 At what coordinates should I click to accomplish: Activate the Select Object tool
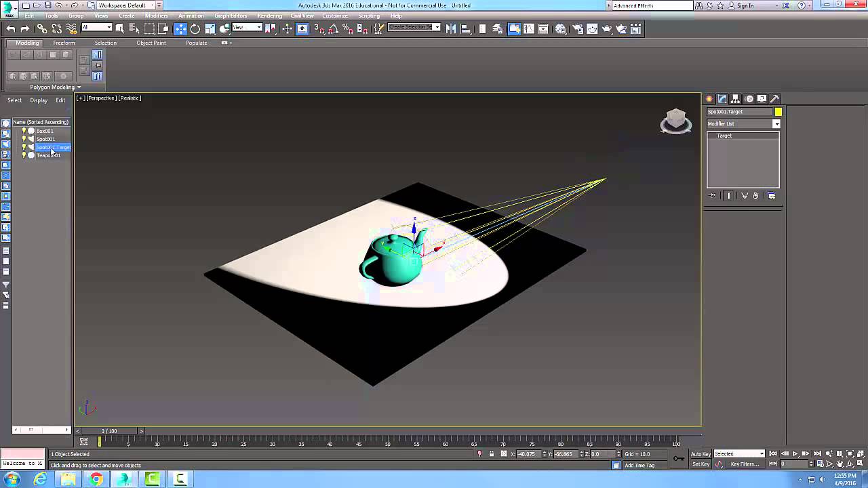(x=120, y=28)
